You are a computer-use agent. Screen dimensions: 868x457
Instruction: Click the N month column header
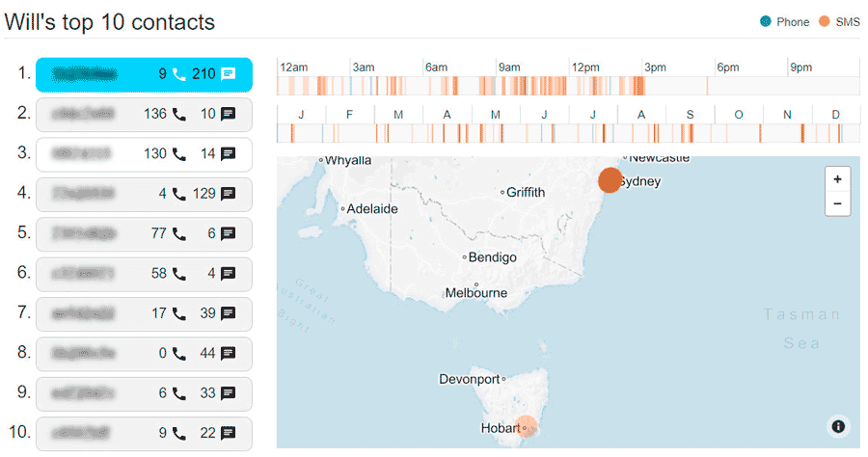coord(787,115)
